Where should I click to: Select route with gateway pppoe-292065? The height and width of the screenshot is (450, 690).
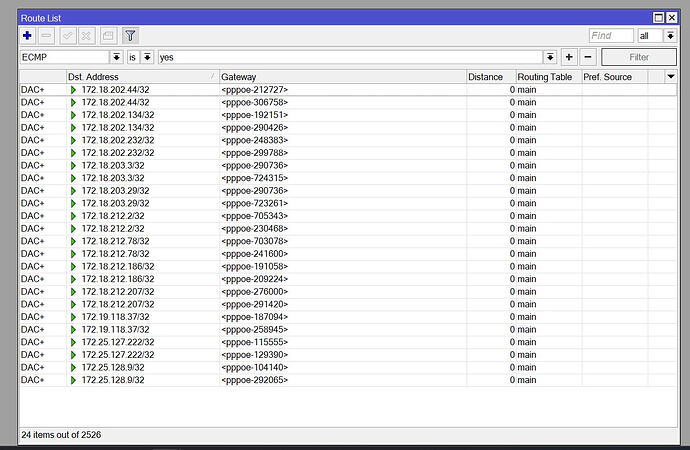point(348,380)
